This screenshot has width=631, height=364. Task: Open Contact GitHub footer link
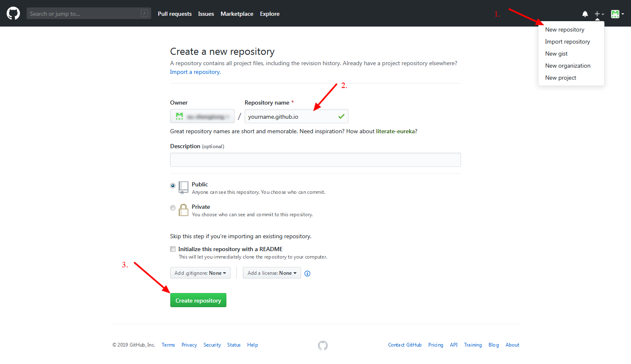pos(405,345)
